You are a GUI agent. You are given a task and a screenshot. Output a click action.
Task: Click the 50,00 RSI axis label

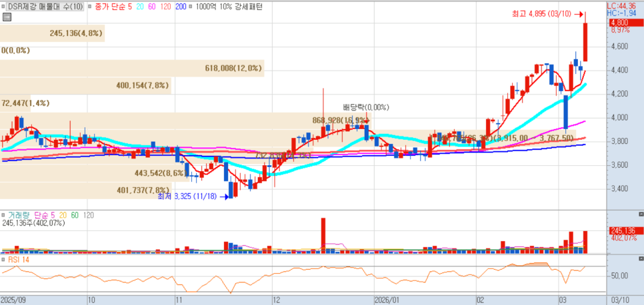[x=619, y=276]
